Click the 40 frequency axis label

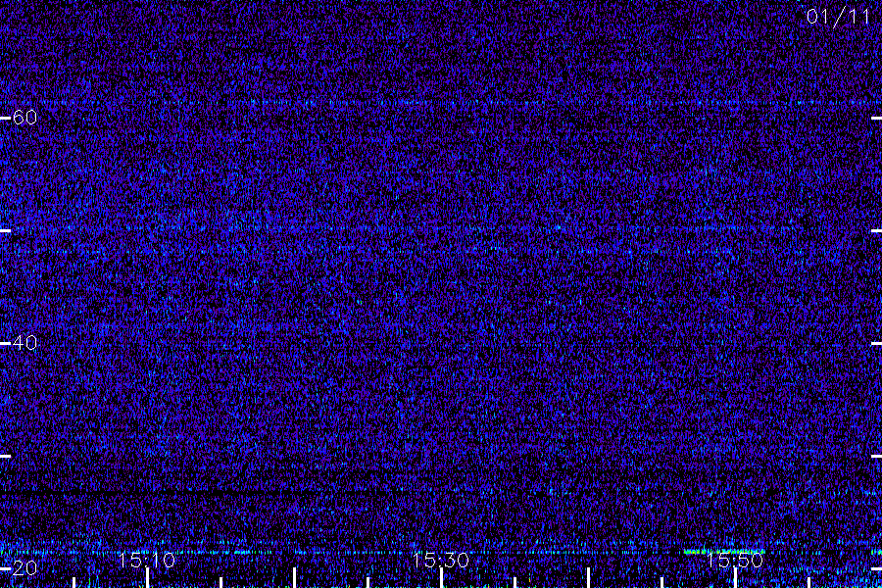[x=24, y=343]
